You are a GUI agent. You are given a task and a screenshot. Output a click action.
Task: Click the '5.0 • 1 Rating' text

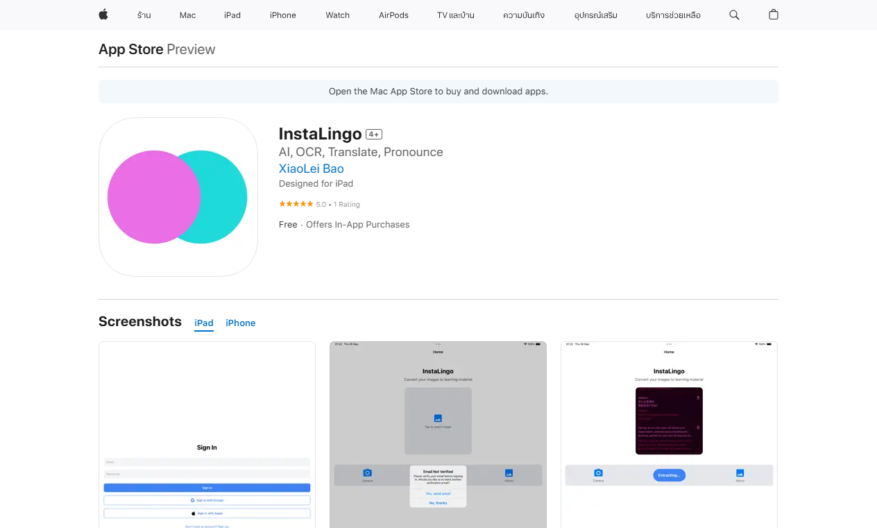338,205
